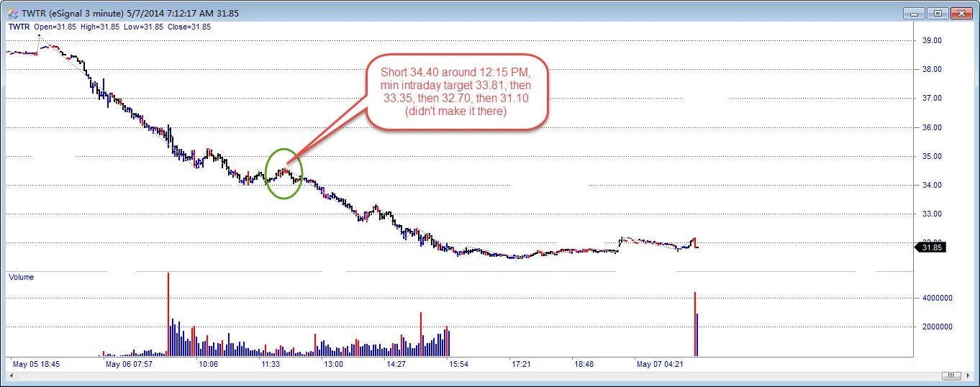Click the 33.00 price axis label
Viewport: 980px width, 387px height.
tap(932, 214)
